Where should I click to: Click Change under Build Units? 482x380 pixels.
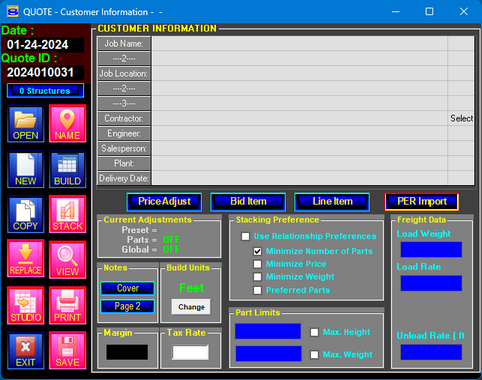point(191,307)
